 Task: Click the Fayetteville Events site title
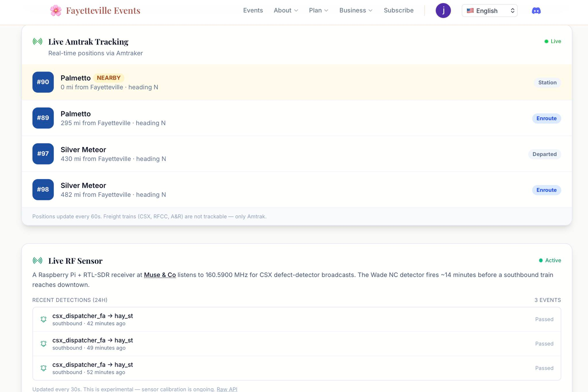point(103,11)
